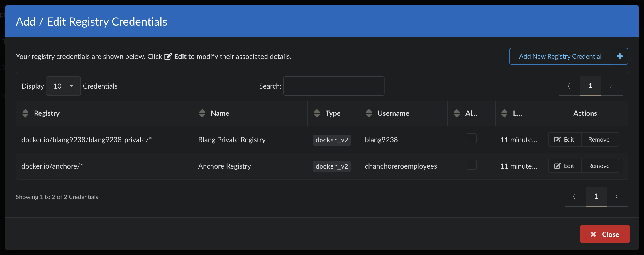The image size is (644, 255).
Task: Remove the Blang Private Registry credential
Action: tap(599, 140)
